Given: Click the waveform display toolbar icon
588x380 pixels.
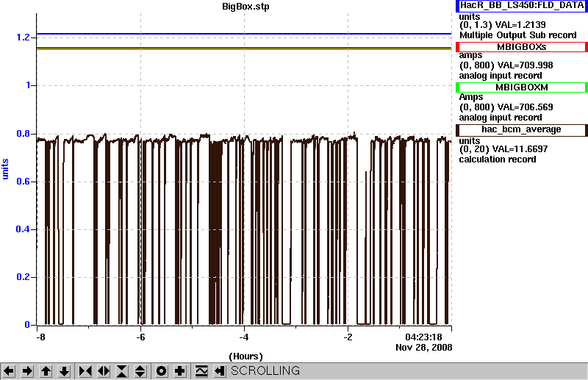Looking at the screenshot, I should point(201,371).
